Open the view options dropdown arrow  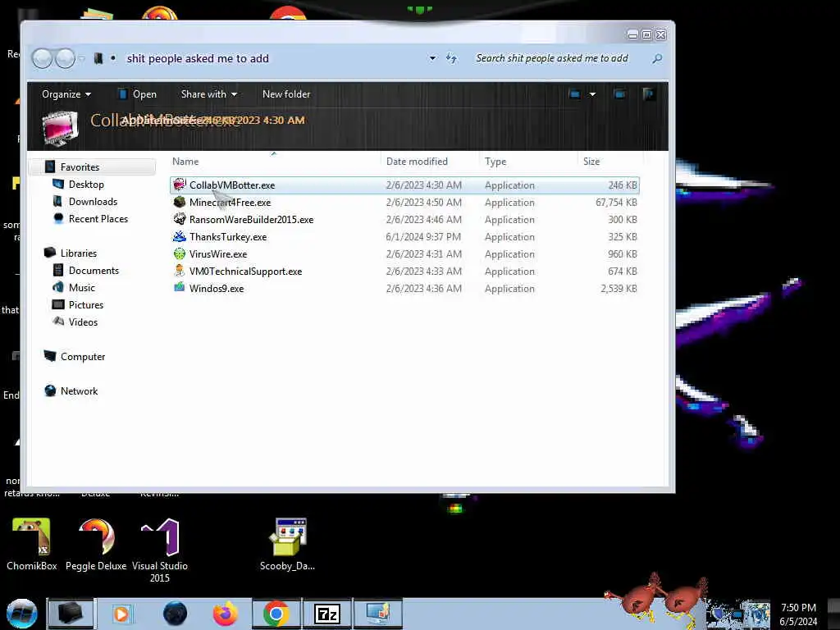(592, 94)
